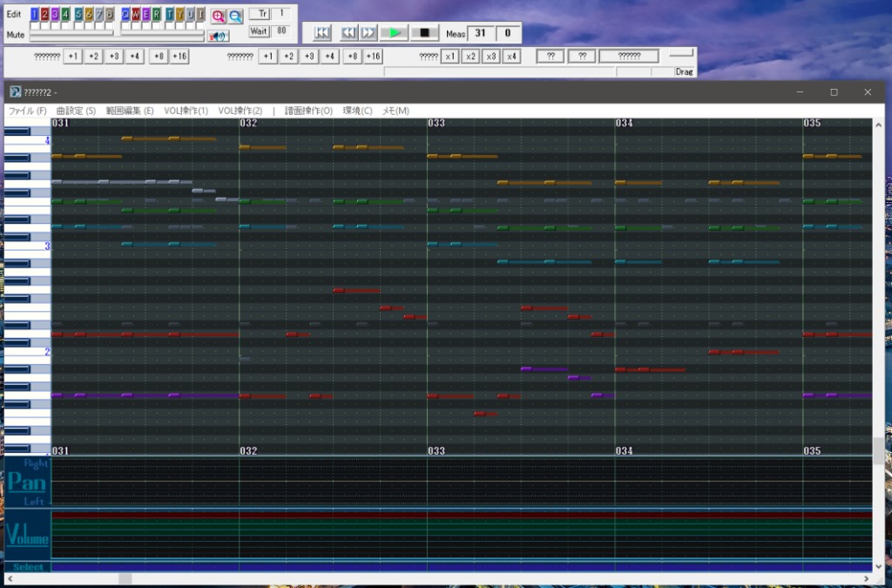Viewport: 892px width, 588px height.
Task: Click the horizontal scrollbar right arrow
Action: tap(867, 579)
